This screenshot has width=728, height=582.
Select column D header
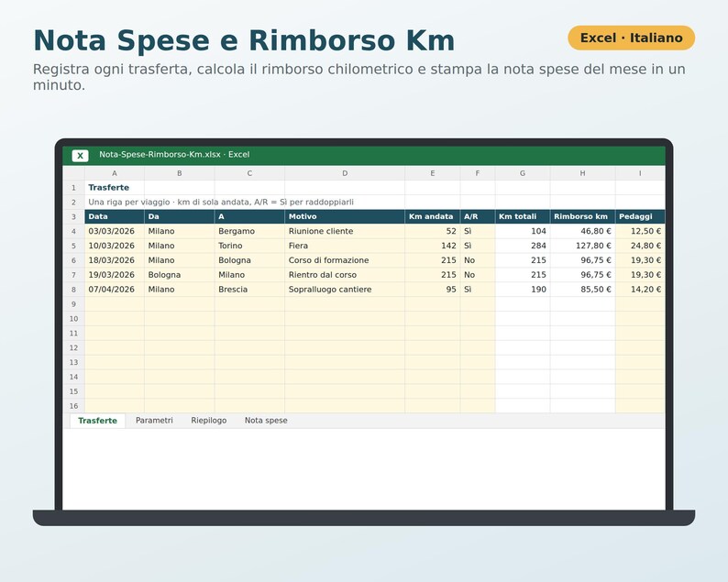point(345,173)
